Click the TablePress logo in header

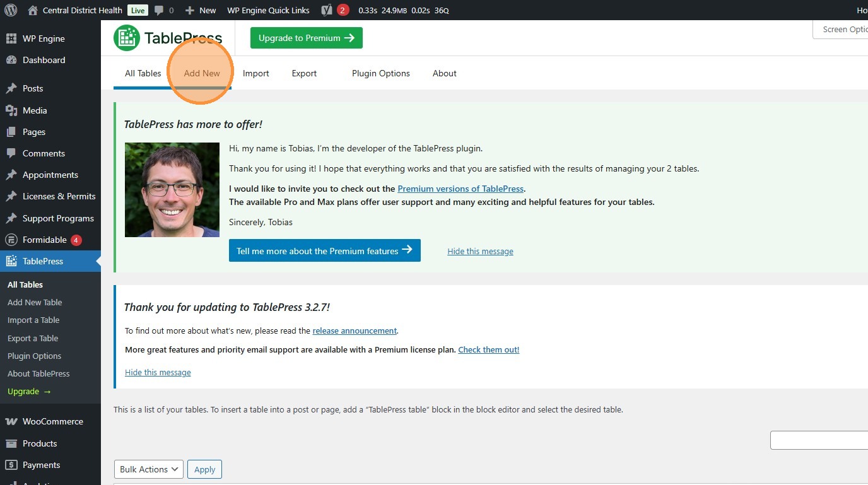(168, 38)
